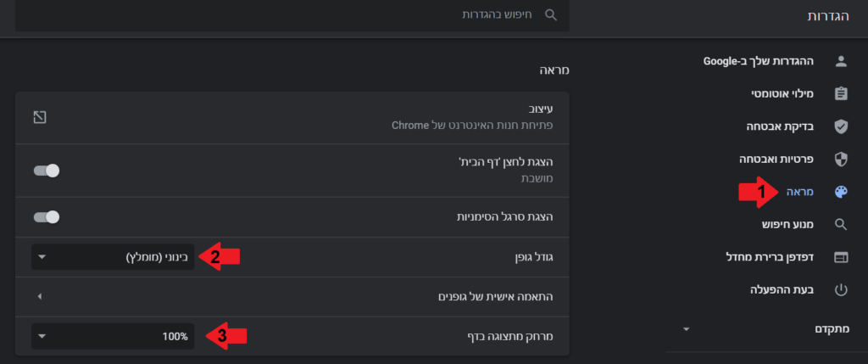868x364 pixels.
Task: Click the privacy and security shield icon
Action: tap(841, 159)
